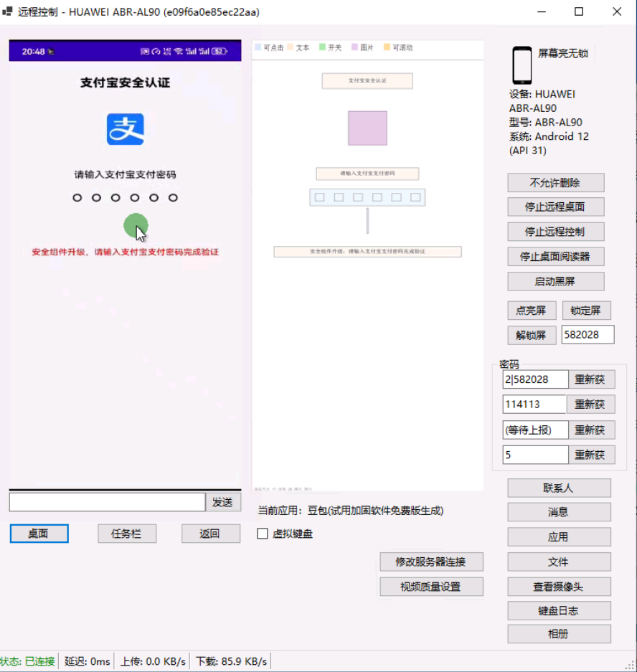Click the pink image block in reader view
Screen dimensions: 637x672
367,128
